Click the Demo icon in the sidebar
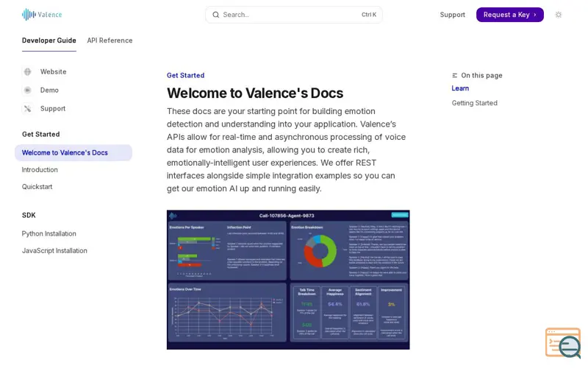This screenshot has width=588, height=368. [28, 90]
